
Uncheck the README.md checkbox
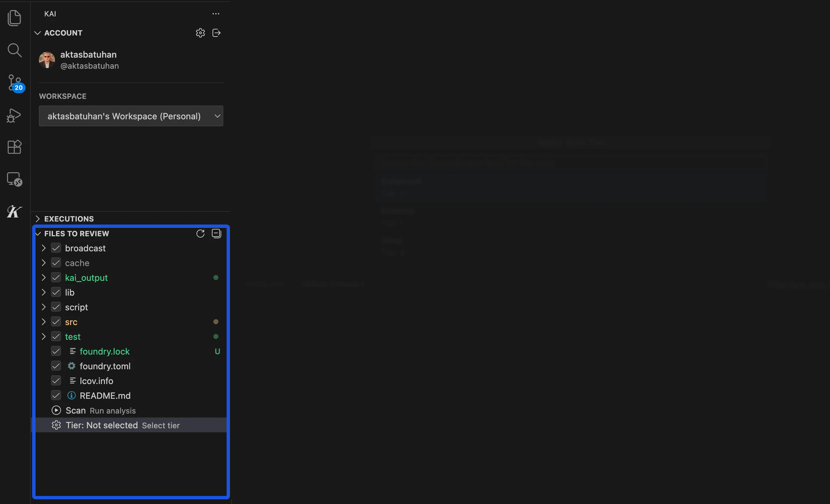tap(56, 395)
